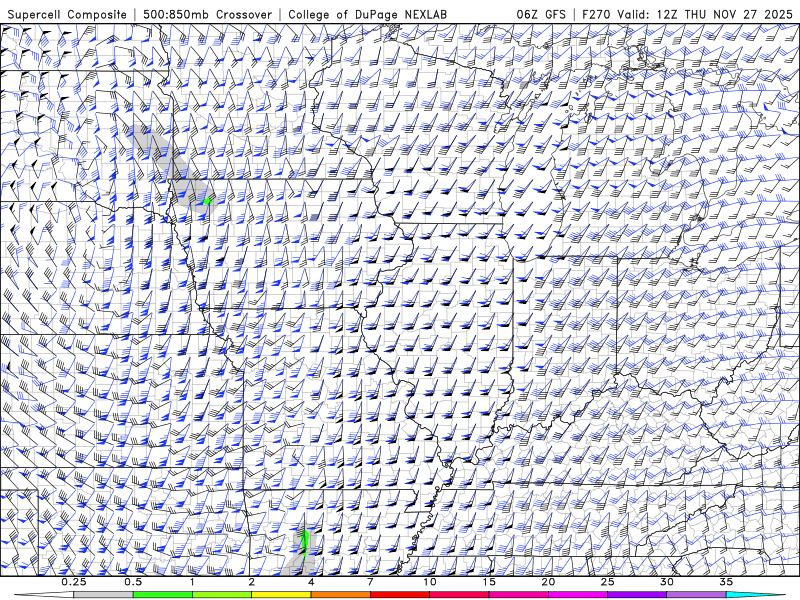The width and height of the screenshot is (800, 600).
Task: Click the '2' scale label
Action: 252,582
